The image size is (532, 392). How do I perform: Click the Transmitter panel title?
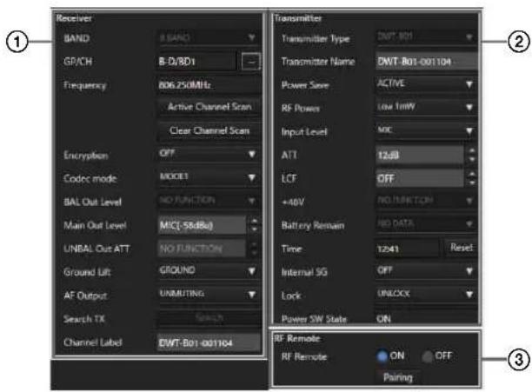298,18
